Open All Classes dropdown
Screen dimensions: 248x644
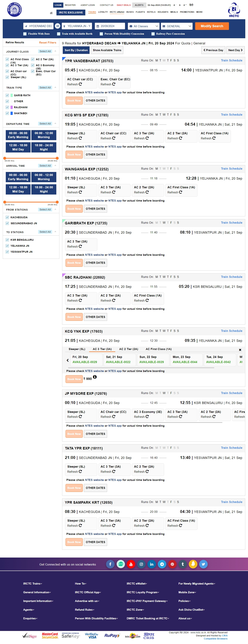144,26
